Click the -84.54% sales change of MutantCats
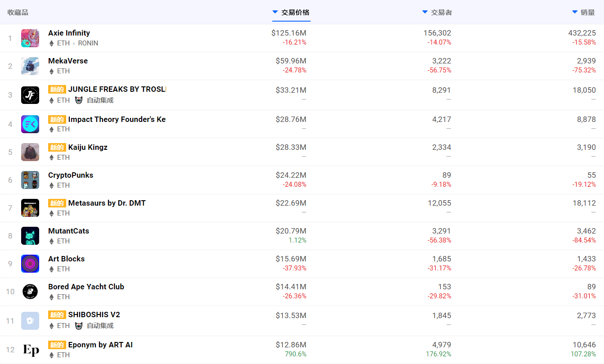Viewport: 604px width, 364px height. point(584,240)
